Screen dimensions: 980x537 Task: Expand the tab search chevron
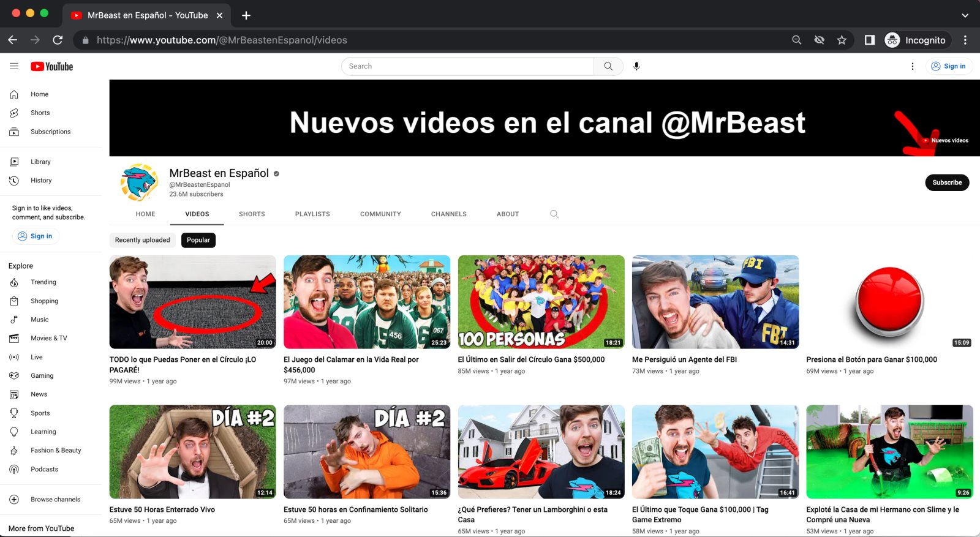click(x=965, y=15)
